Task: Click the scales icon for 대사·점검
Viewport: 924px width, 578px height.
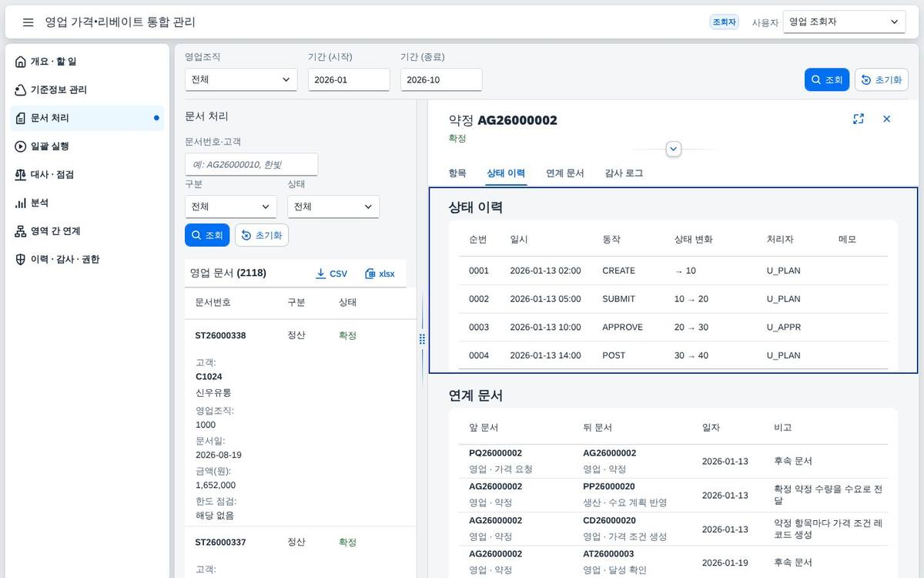Action: coord(21,175)
